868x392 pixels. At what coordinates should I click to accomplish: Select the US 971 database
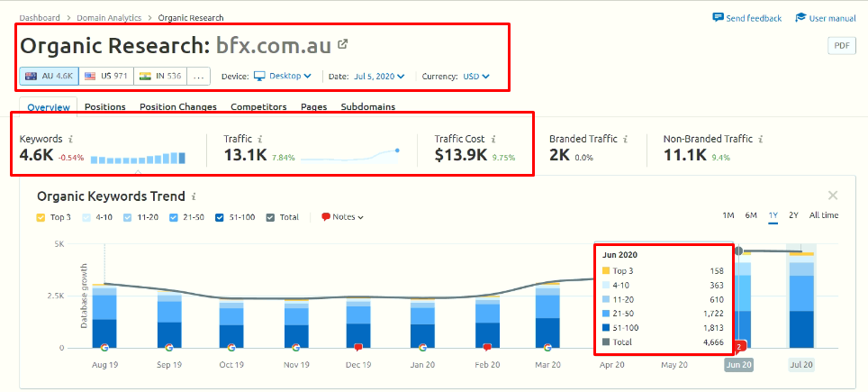106,76
